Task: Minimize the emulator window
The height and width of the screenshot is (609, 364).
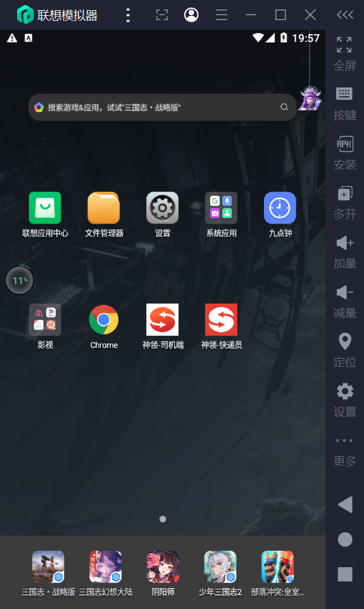Action: [x=251, y=15]
